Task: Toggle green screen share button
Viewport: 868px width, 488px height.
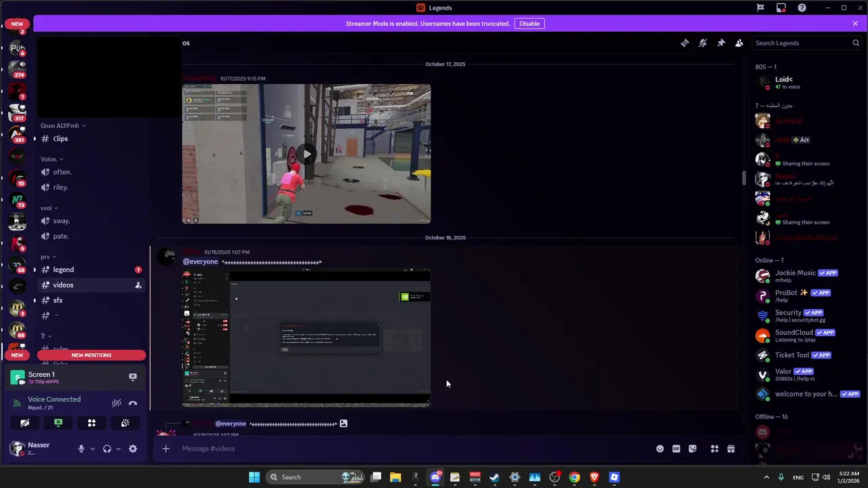Action: coord(58,423)
